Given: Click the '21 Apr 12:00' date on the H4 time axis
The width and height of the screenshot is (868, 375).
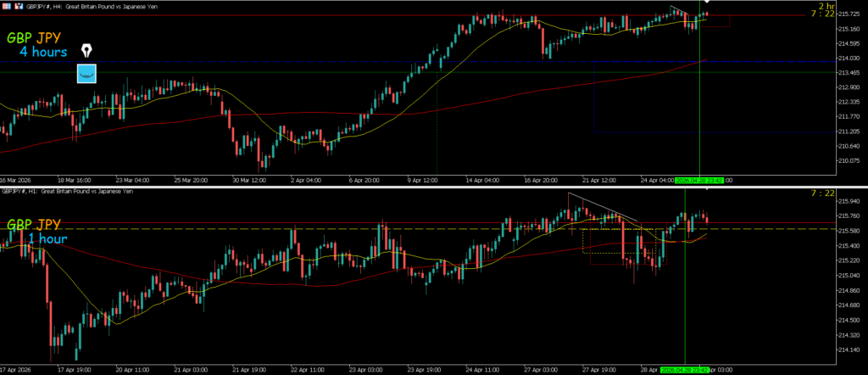Looking at the screenshot, I should (x=599, y=180).
